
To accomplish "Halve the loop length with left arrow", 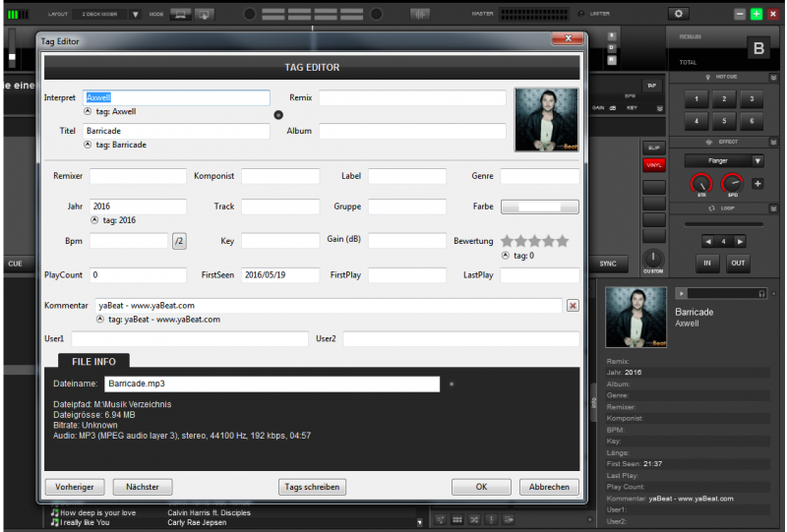I will (x=708, y=241).
